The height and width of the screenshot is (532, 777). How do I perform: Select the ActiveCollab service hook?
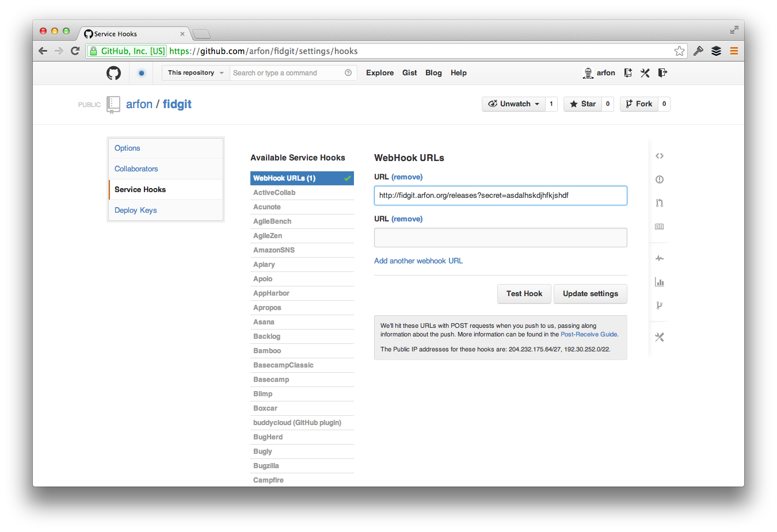coord(302,193)
